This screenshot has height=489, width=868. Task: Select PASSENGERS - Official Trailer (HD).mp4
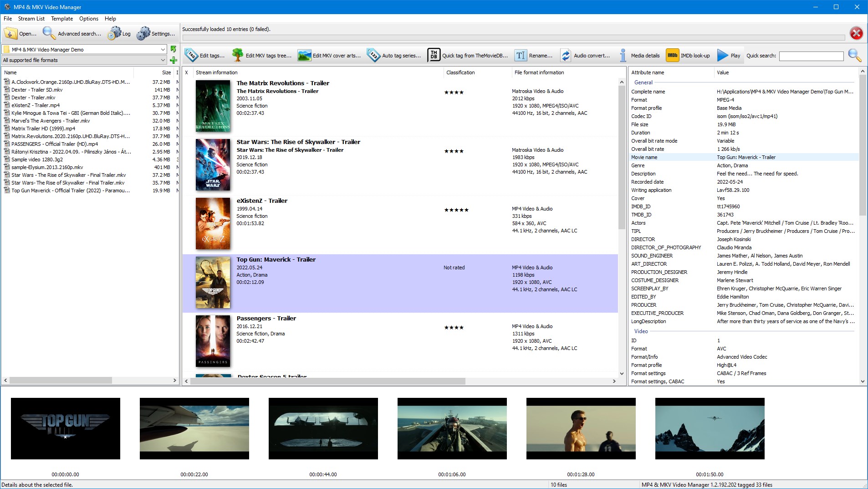(55, 144)
